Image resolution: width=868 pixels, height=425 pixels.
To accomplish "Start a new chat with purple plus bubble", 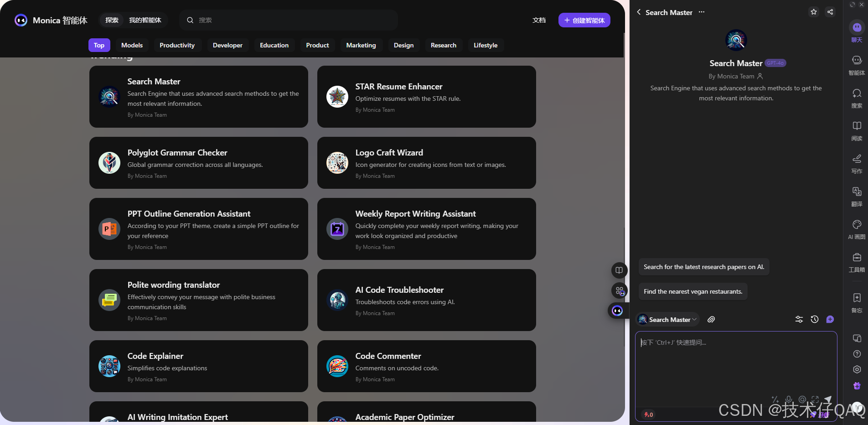I will 830,320.
